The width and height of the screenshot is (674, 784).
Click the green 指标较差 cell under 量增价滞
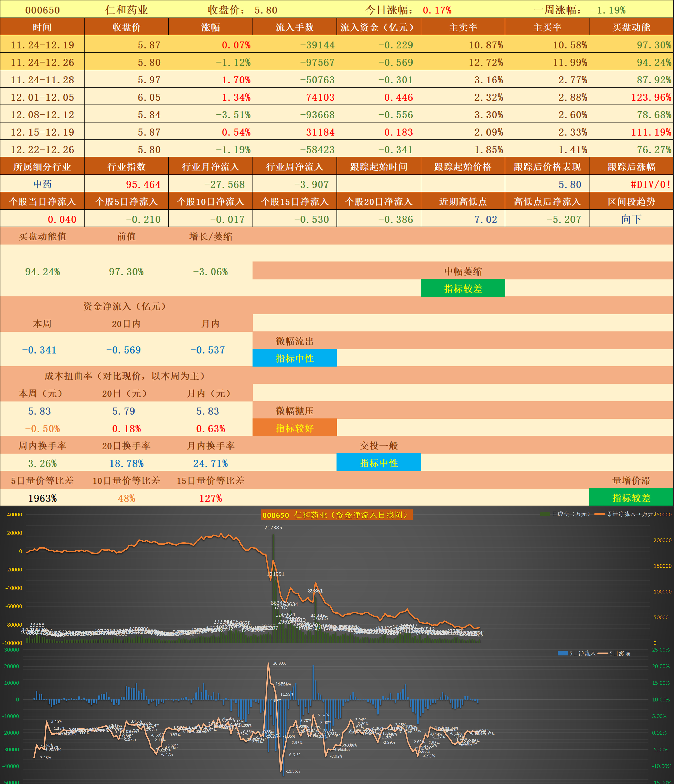click(x=631, y=497)
